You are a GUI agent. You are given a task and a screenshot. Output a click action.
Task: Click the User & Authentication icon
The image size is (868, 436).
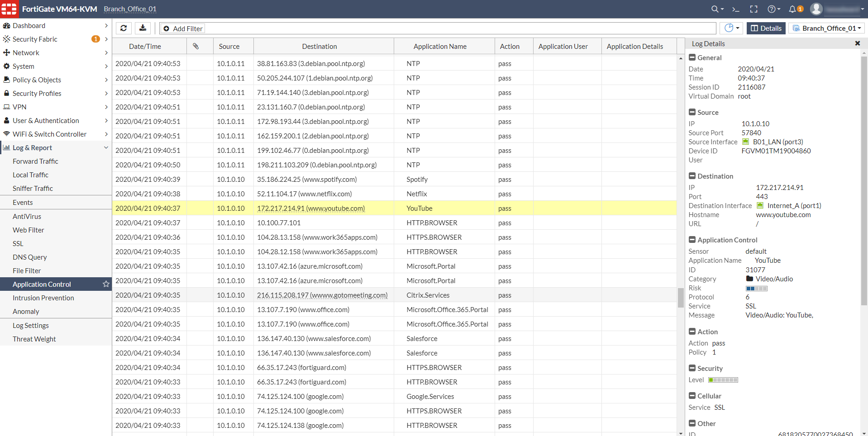(x=6, y=121)
